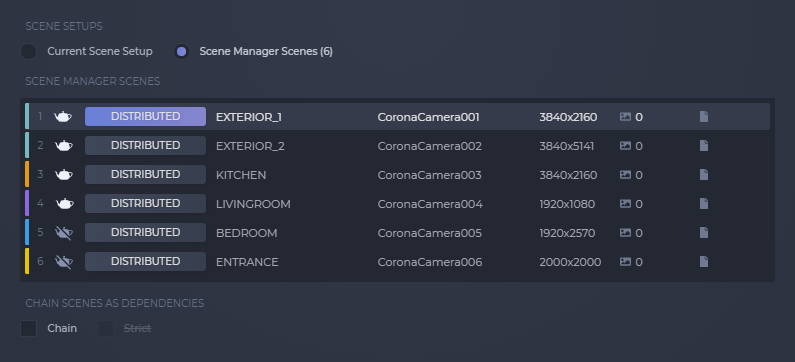Select the Scene Manager Scenes (6) option
The height and width of the screenshot is (362, 795).
tap(182, 52)
